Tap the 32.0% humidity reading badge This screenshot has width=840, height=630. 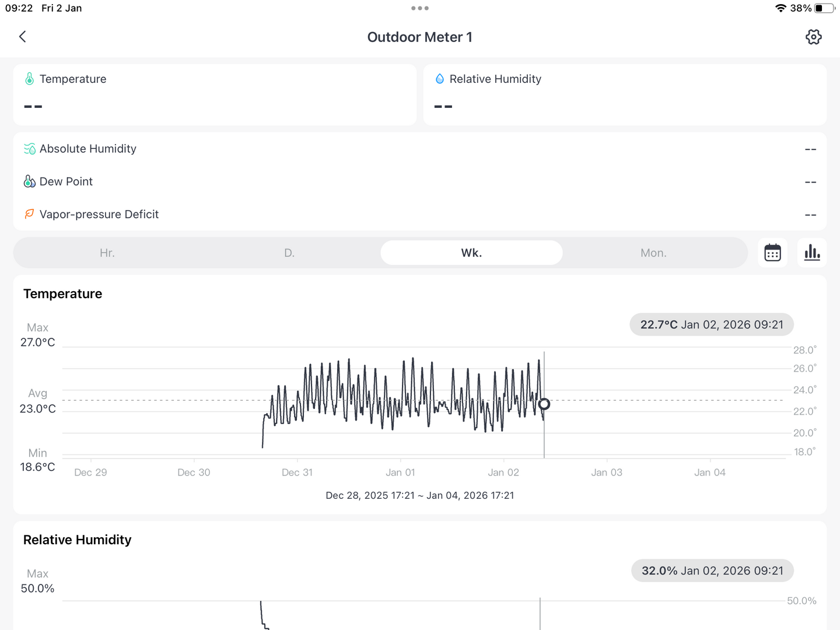coord(712,570)
